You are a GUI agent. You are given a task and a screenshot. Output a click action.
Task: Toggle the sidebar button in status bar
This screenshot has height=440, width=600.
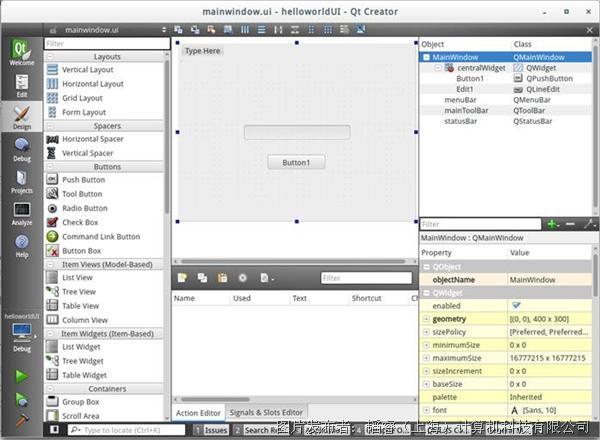click(54, 430)
